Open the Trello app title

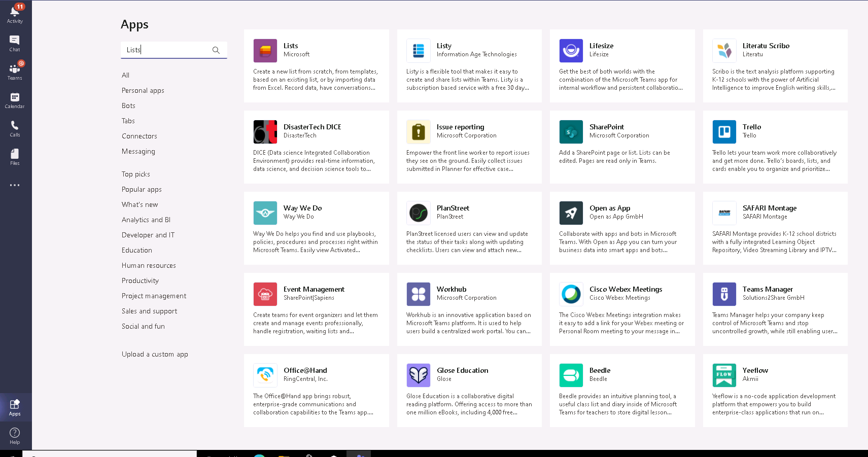752,127
